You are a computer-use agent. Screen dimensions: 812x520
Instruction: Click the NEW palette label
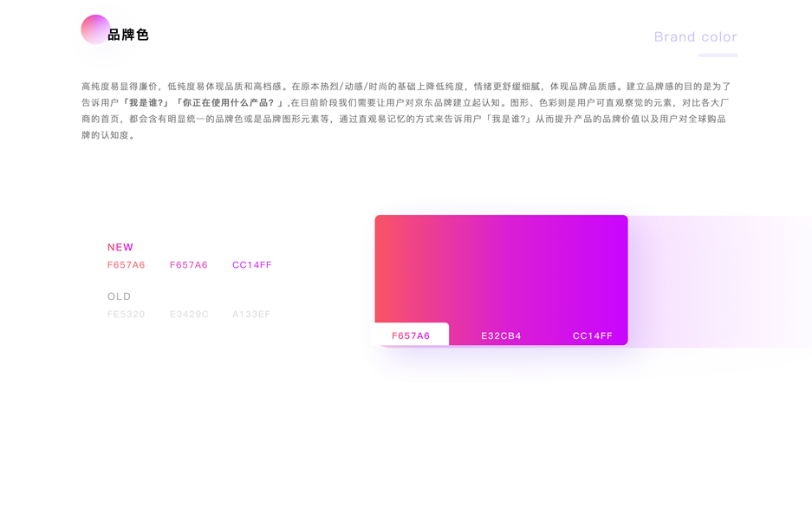[120, 247]
